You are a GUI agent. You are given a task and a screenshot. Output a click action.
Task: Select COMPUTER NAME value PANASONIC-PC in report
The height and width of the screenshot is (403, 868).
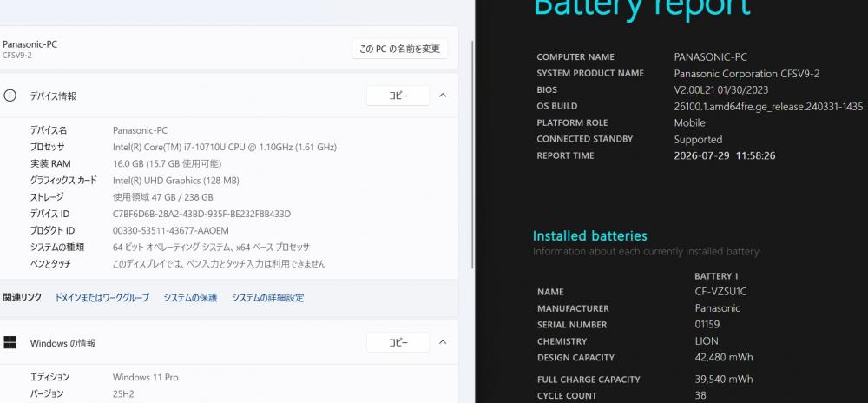(710, 57)
